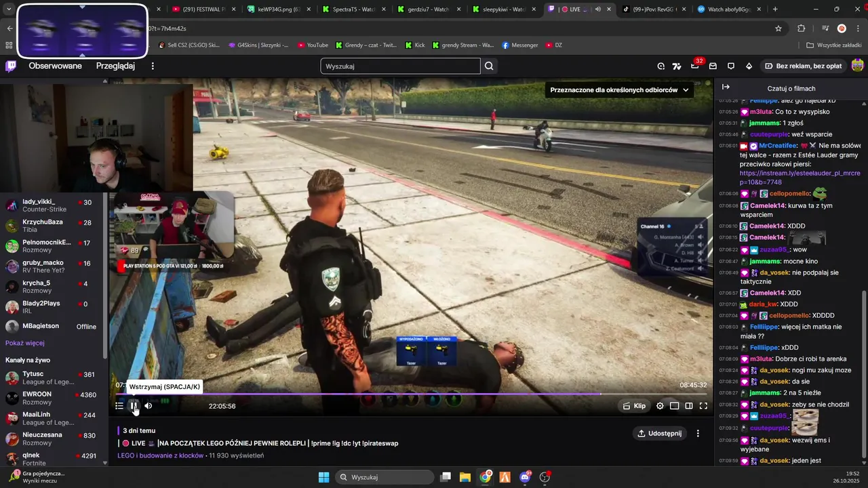868x488 pixels.
Task: Open the three-dot menu next to Udostępnij
Action: pyautogui.click(x=698, y=433)
